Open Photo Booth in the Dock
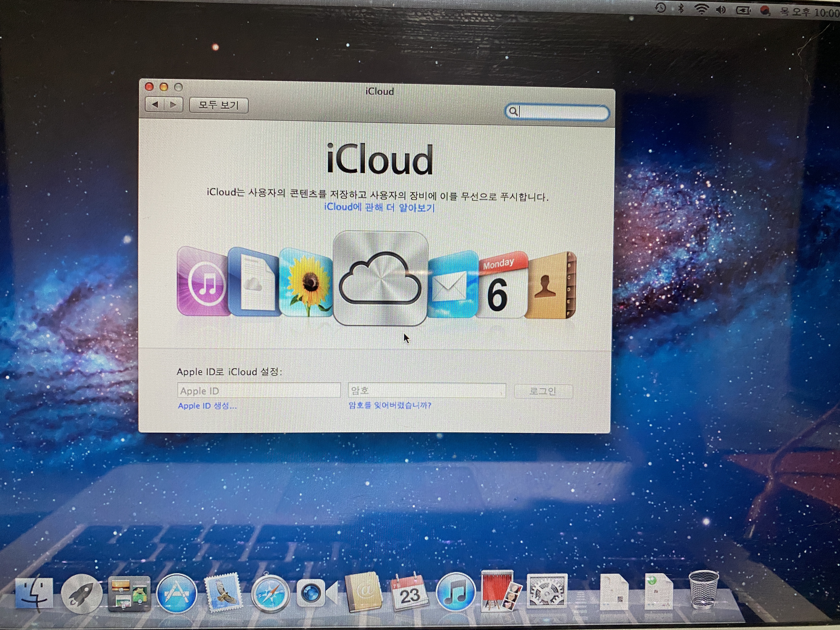 (x=501, y=591)
